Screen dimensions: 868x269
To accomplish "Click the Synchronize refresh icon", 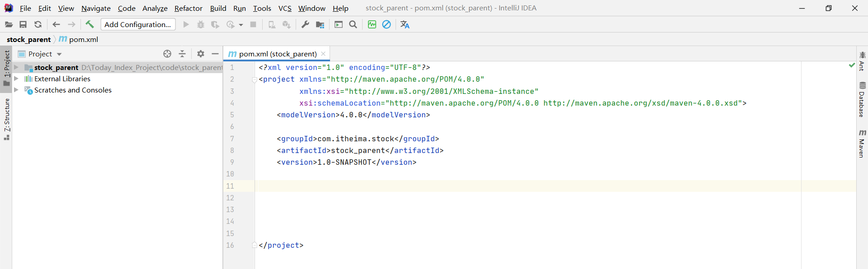I will [x=38, y=25].
